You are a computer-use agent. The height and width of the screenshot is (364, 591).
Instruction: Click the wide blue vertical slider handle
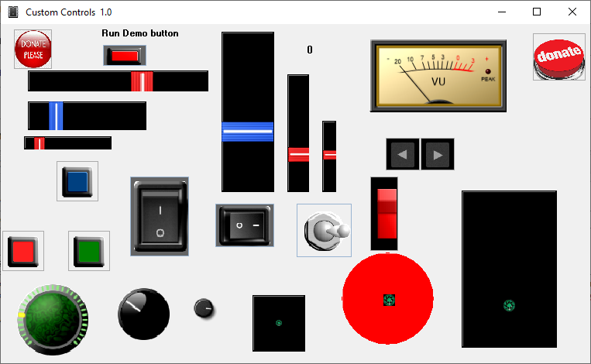[248, 132]
